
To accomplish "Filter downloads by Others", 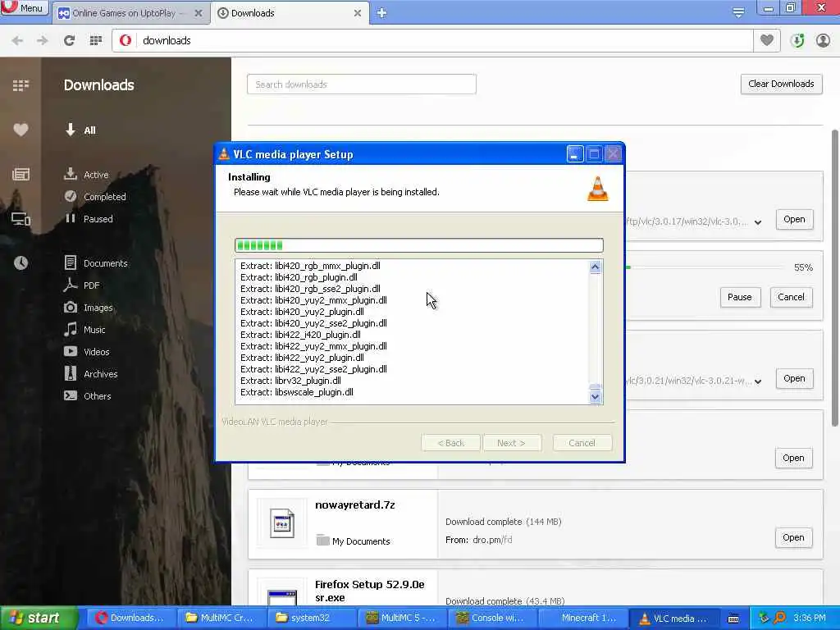I will pos(87,396).
